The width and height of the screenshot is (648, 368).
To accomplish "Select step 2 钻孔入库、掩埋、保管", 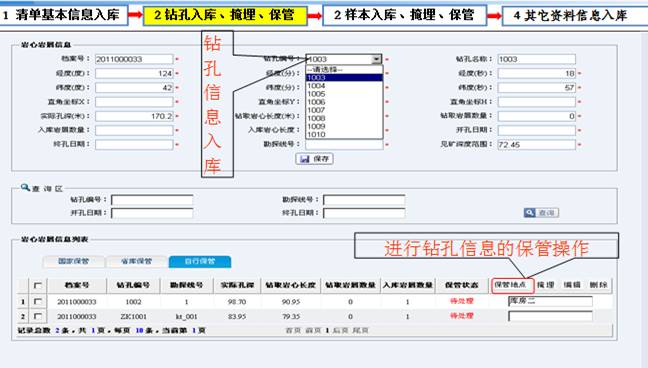I will tap(225, 15).
